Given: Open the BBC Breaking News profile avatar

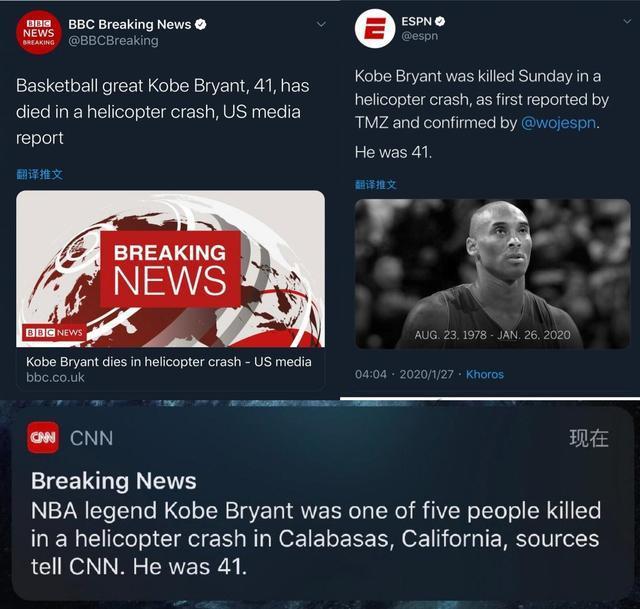Looking at the screenshot, I should coord(38,33).
